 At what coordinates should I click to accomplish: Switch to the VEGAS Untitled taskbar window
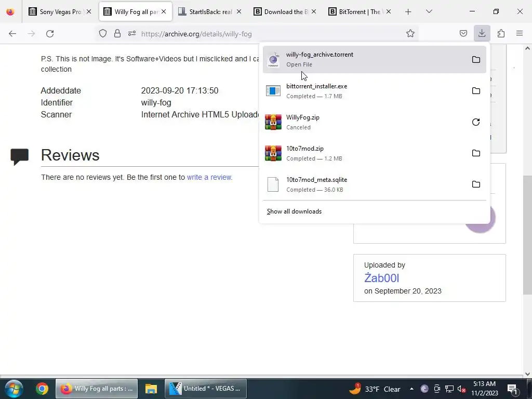click(x=206, y=389)
